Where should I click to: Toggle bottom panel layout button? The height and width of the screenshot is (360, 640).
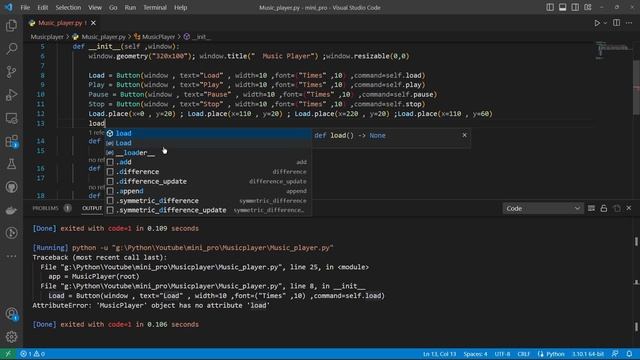click(562, 7)
